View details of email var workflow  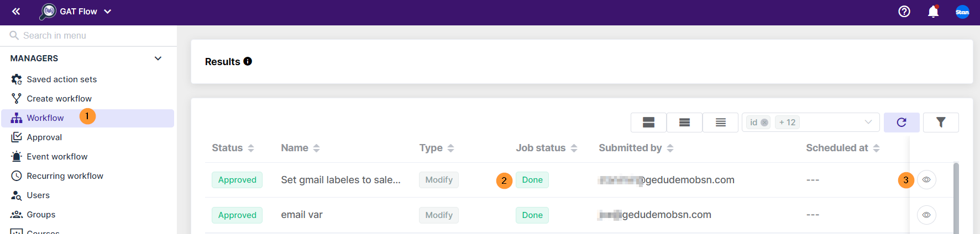[x=926, y=215]
